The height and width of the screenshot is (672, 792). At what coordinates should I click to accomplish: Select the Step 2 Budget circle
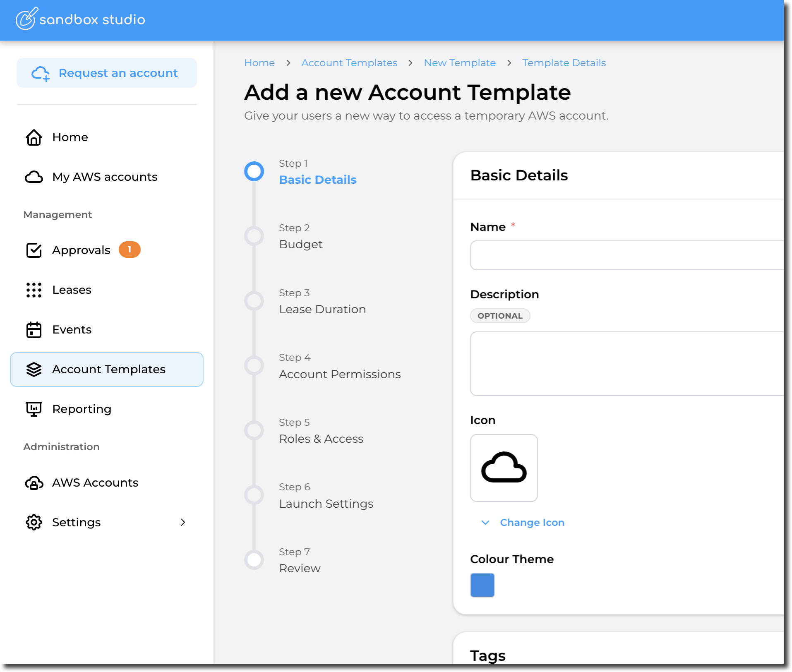point(254,236)
